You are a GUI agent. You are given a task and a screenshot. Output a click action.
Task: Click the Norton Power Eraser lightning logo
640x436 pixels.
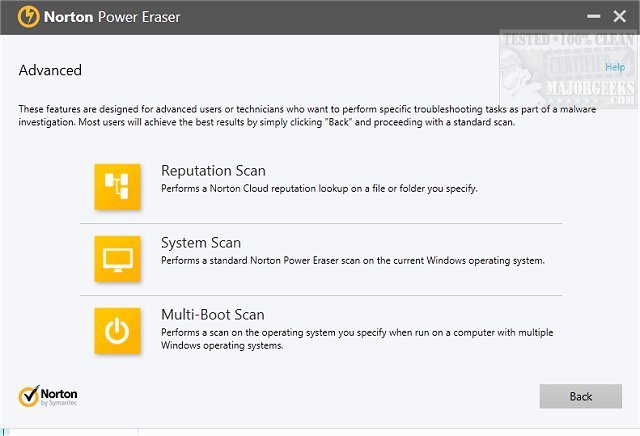click(29, 17)
